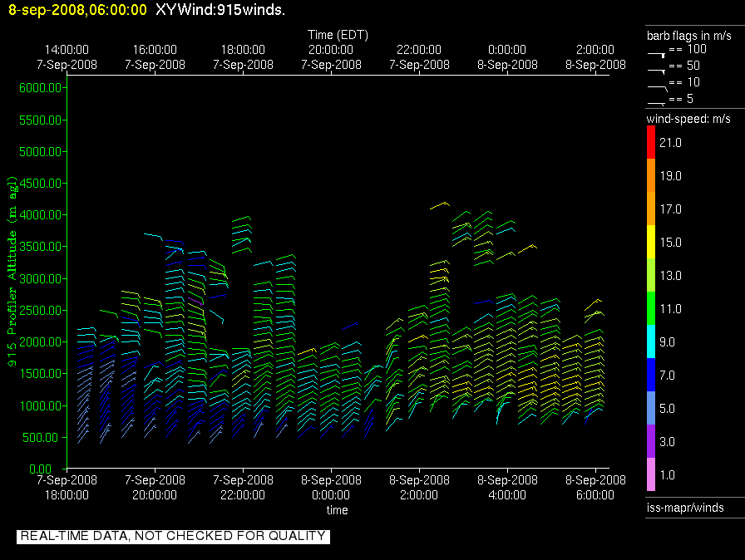Click the 3500.00 altitude tick label
This screenshot has width=745, height=560.
click(41, 247)
